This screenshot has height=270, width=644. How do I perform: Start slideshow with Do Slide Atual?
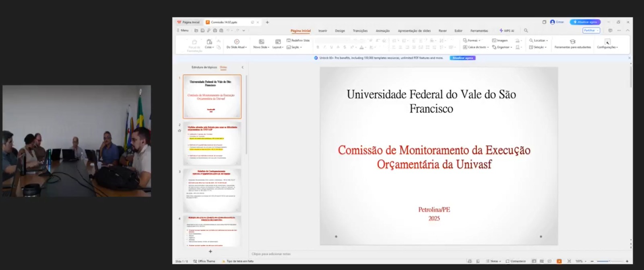[237, 44]
